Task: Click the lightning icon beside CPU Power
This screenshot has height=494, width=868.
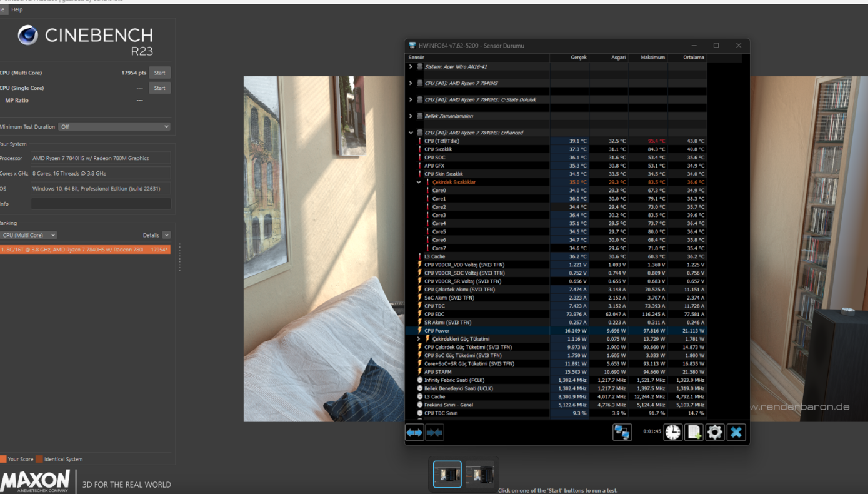Action: coord(420,331)
